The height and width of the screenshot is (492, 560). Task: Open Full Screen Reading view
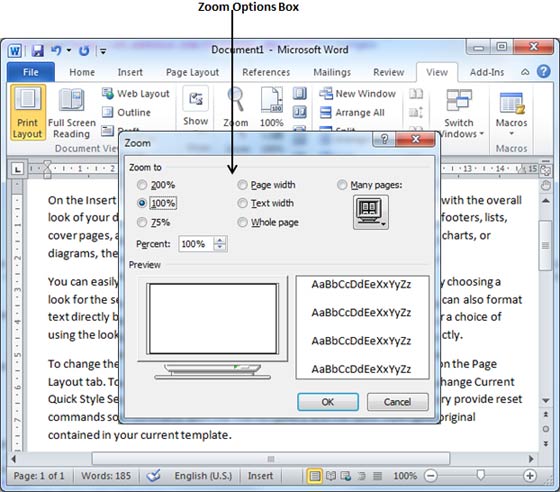[72, 113]
